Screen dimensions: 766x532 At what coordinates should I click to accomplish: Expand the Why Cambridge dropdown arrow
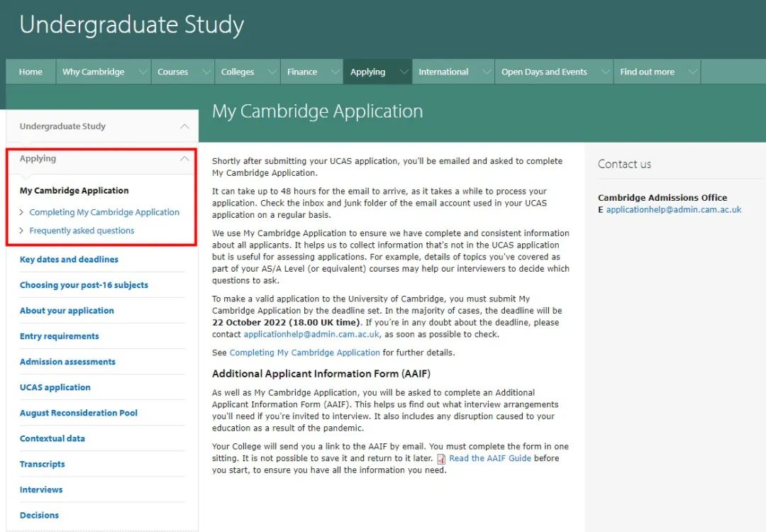click(x=143, y=72)
